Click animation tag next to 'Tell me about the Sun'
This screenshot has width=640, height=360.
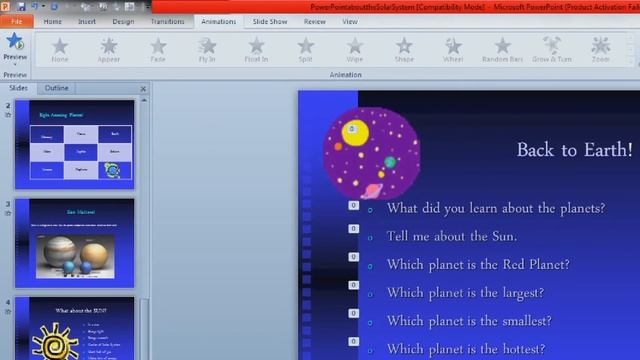click(x=353, y=229)
